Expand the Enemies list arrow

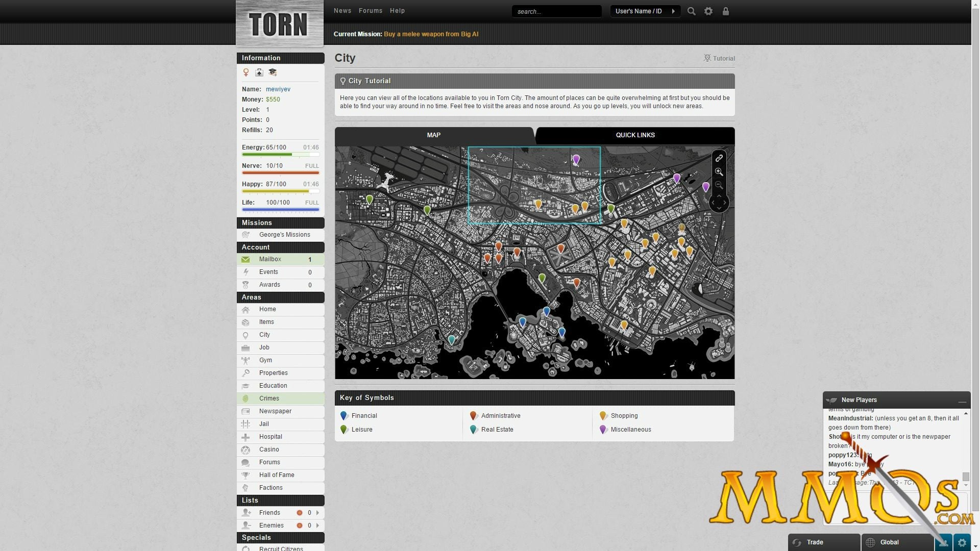[317, 525]
